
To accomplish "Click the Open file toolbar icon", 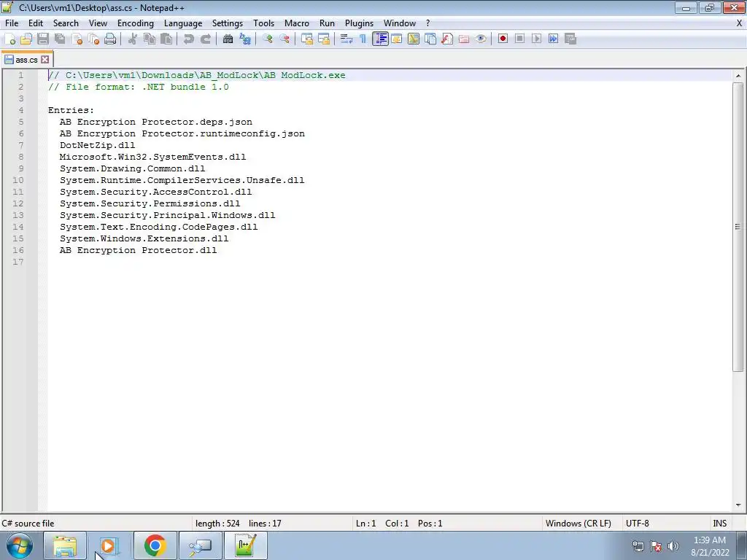I will pos(26,39).
